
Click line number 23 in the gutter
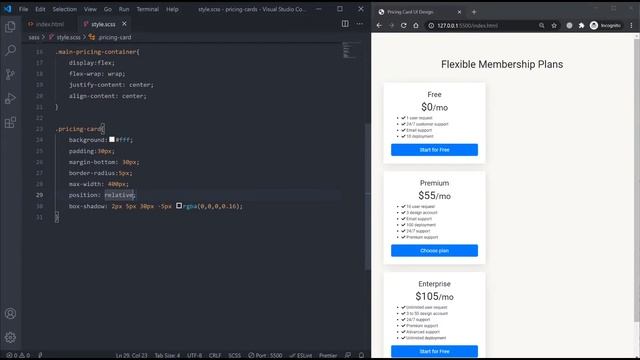(39, 129)
